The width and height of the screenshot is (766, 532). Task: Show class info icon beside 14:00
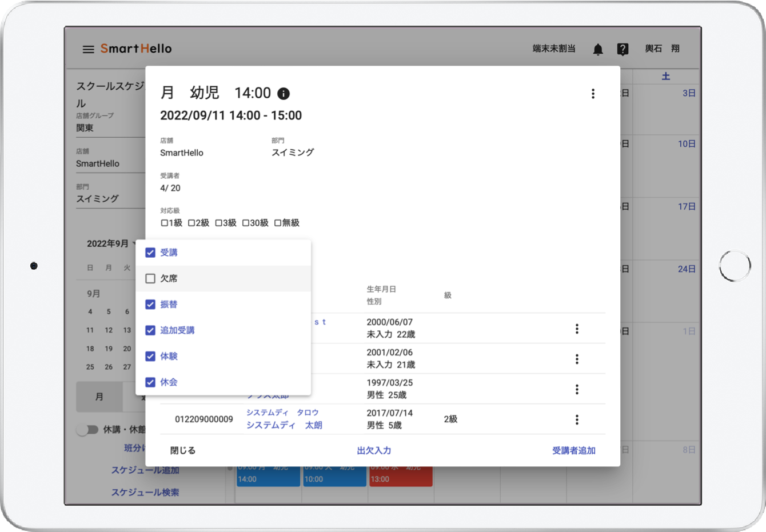tap(284, 93)
